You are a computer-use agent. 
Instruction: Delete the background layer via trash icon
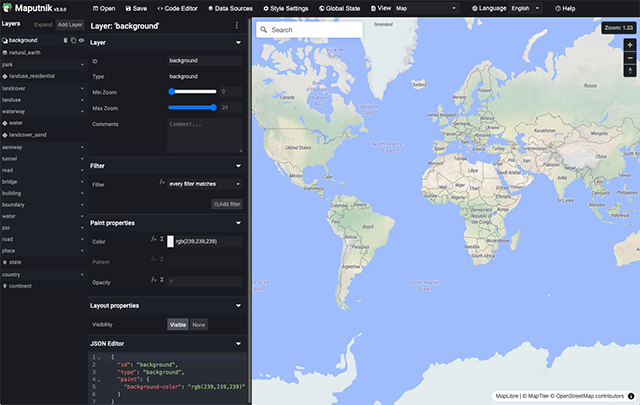click(x=65, y=40)
